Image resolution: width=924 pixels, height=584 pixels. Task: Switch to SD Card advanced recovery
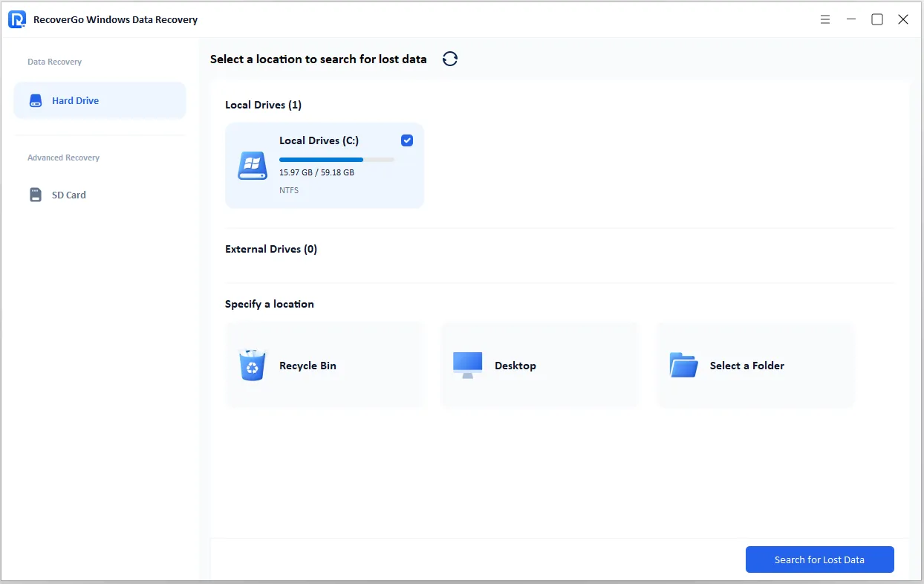69,195
